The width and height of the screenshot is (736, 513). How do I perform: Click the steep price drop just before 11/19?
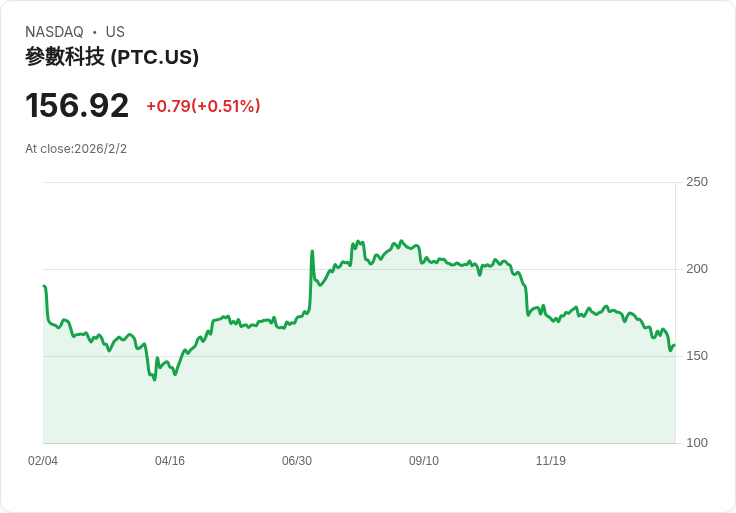[525, 298]
